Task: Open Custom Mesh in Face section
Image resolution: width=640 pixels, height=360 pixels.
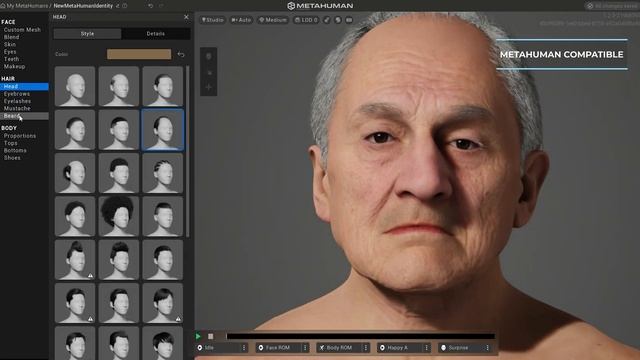Action: 22,30
